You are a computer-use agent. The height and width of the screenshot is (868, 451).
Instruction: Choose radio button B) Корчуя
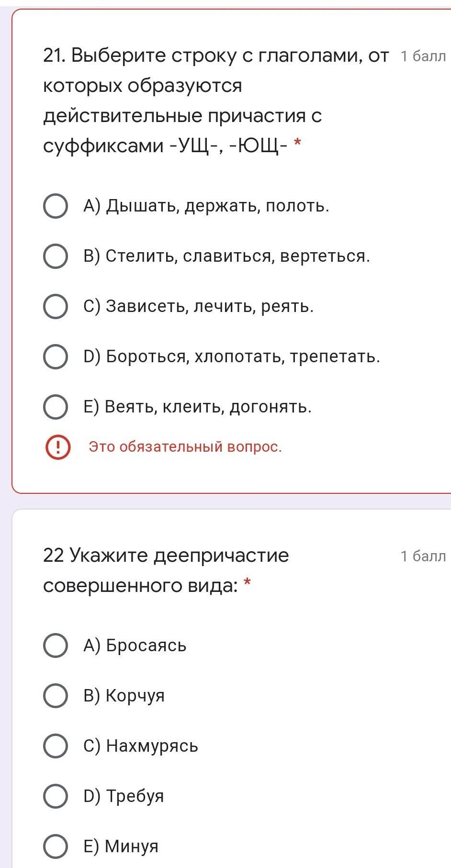pos(56,695)
